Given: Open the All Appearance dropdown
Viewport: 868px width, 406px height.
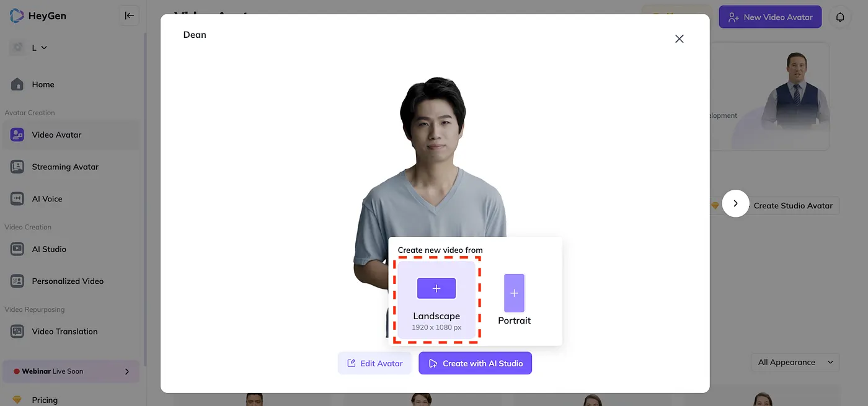Looking at the screenshot, I should (x=795, y=362).
